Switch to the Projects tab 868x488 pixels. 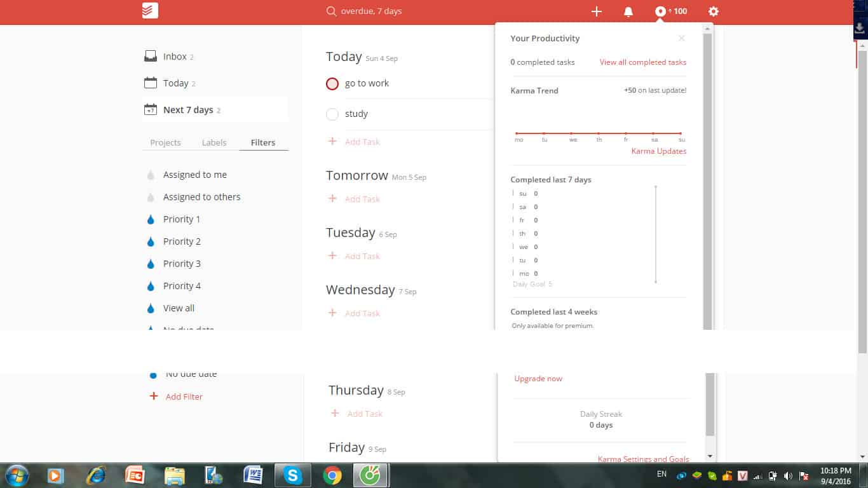pyautogui.click(x=165, y=142)
